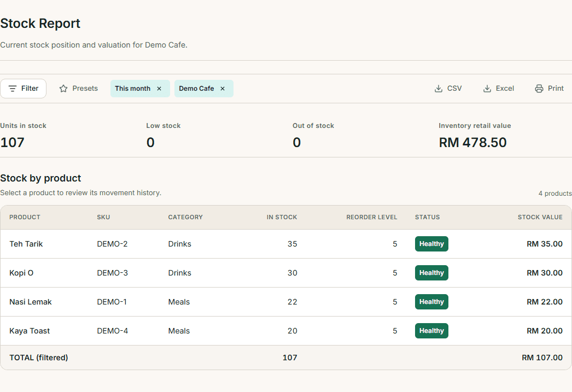
Task: Click the Presets star icon
Action: 63,89
